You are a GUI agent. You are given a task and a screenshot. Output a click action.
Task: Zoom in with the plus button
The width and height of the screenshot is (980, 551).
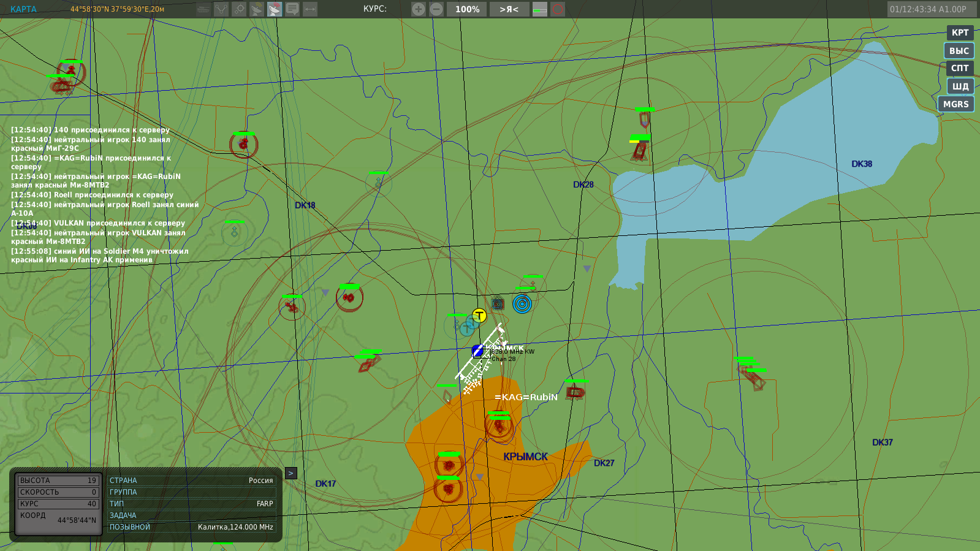(419, 9)
